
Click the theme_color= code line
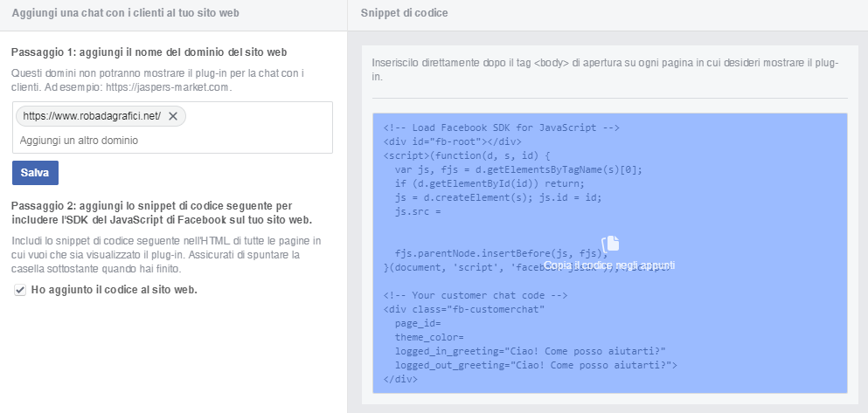[429, 337]
